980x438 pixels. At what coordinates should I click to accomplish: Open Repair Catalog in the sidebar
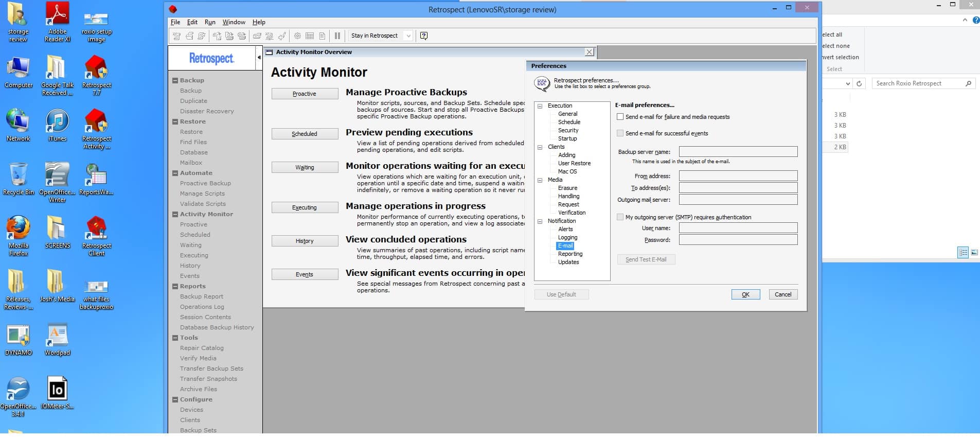(202, 348)
